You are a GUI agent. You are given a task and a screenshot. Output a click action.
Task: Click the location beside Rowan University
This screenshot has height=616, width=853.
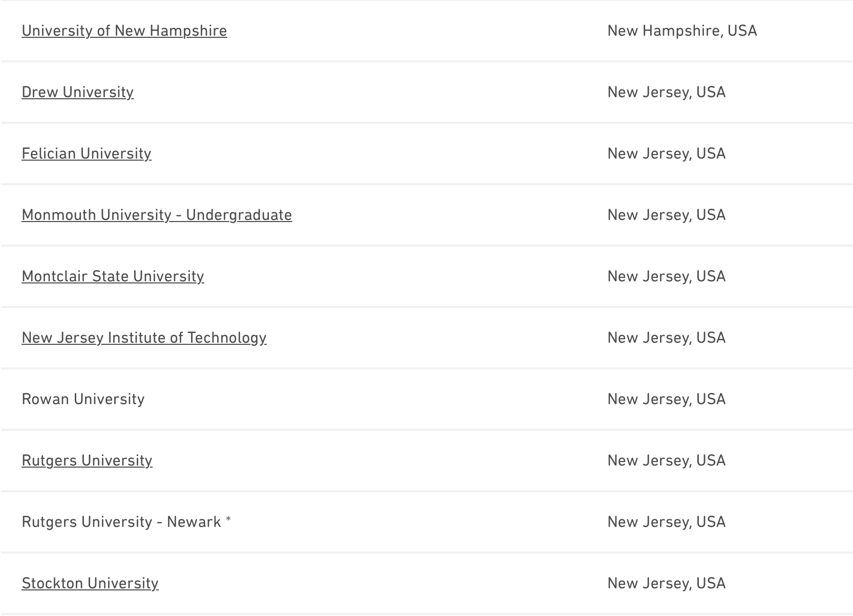[x=666, y=399]
